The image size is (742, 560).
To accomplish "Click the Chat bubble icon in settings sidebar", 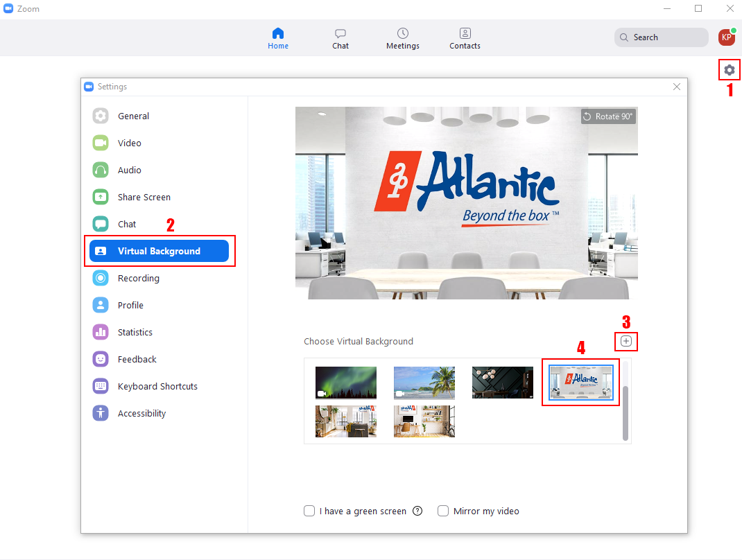I will coord(101,224).
